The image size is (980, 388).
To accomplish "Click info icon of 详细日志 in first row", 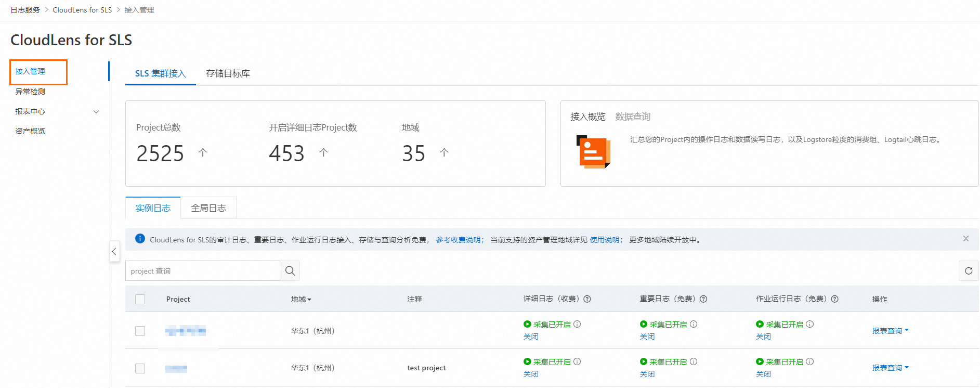I will tap(577, 324).
